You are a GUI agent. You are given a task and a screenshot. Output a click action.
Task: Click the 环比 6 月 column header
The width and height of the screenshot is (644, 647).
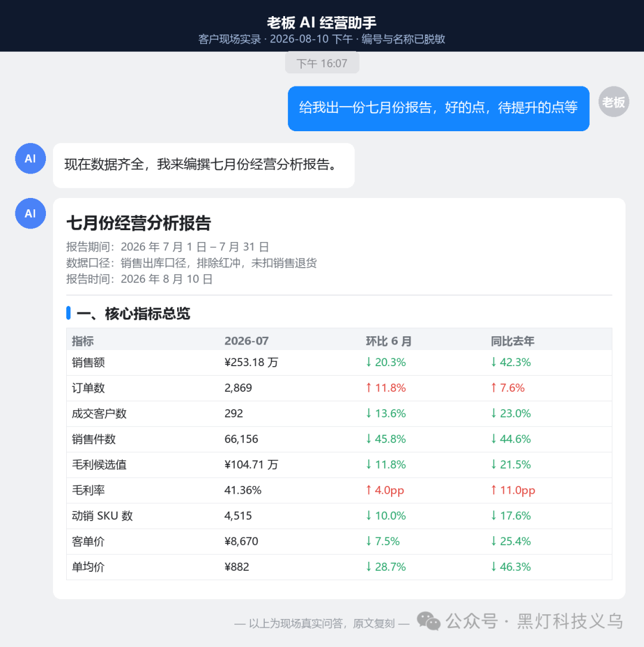pyautogui.click(x=388, y=341)
